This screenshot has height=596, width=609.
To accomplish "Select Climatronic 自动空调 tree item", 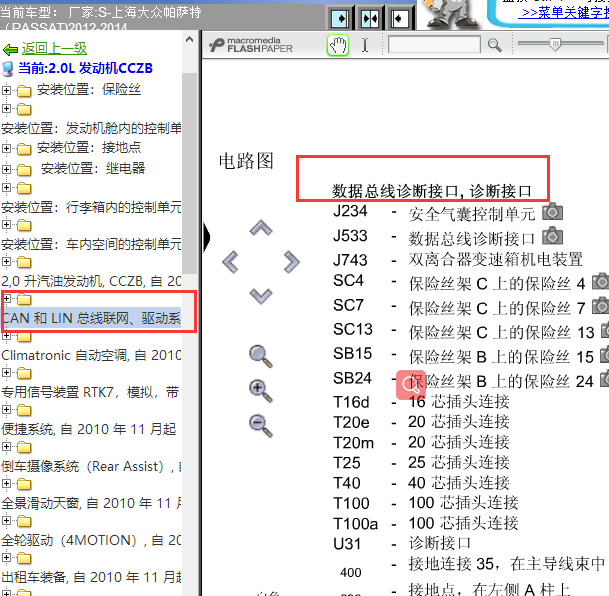I will (91, 355).
